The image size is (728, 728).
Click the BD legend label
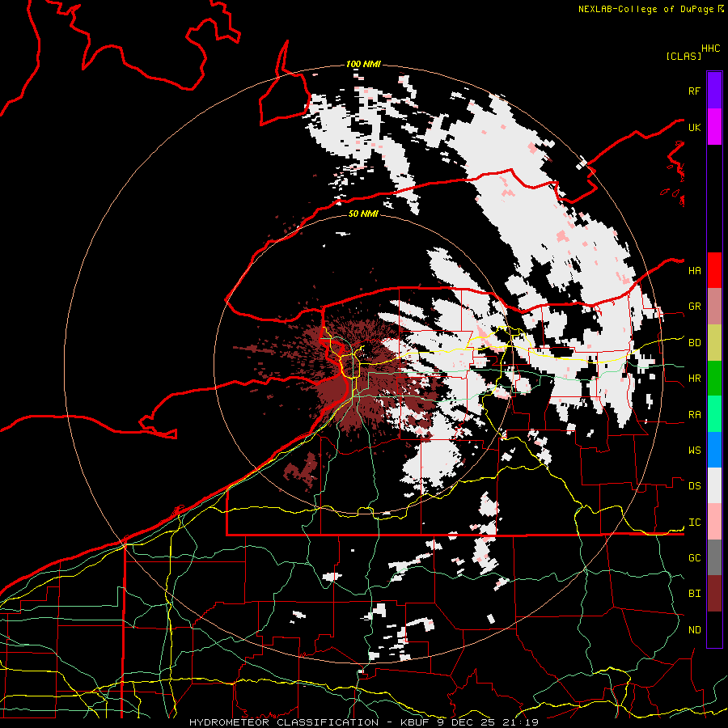point(695,343)
